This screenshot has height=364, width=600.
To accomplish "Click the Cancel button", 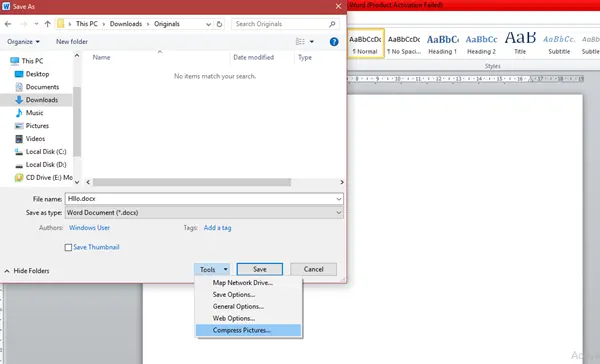I will (313, 269).
